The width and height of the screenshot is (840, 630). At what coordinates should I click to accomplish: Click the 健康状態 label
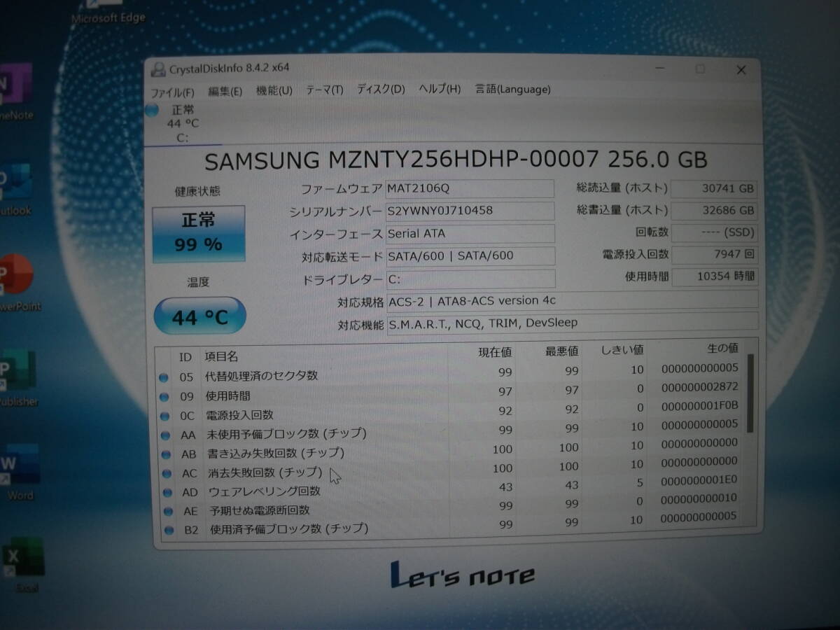pyautogui.click(x=197, y=191)
